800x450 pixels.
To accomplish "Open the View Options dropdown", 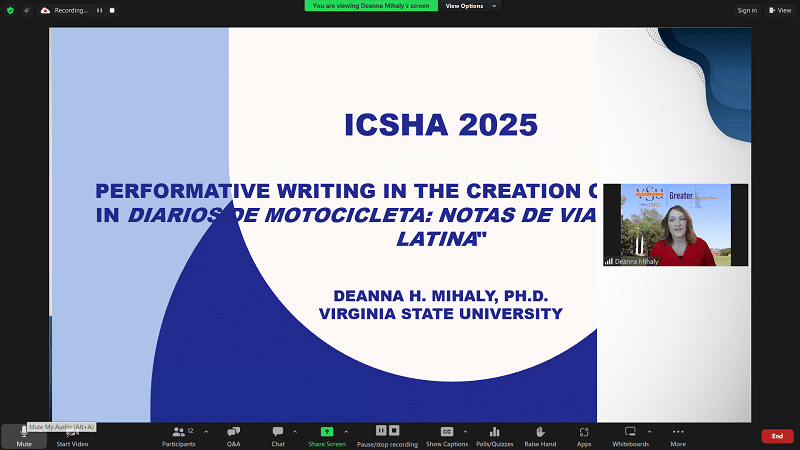I will [x=470, y=6].
